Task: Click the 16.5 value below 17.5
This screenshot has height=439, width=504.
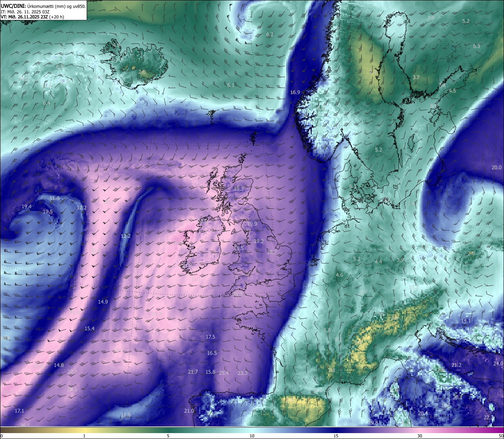Action: coord(212,353)
